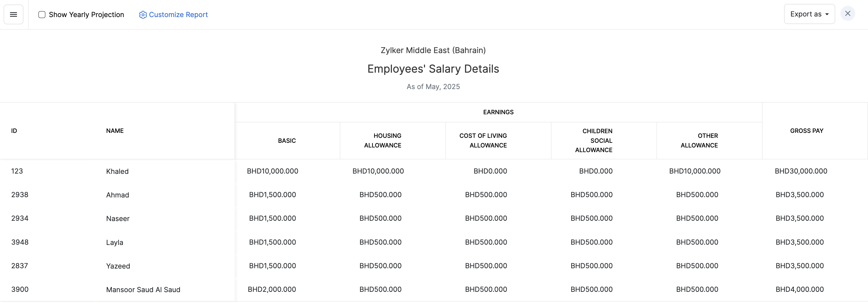
Task: Click the Housing Allowance column header
Action: [x=382, y=141]
